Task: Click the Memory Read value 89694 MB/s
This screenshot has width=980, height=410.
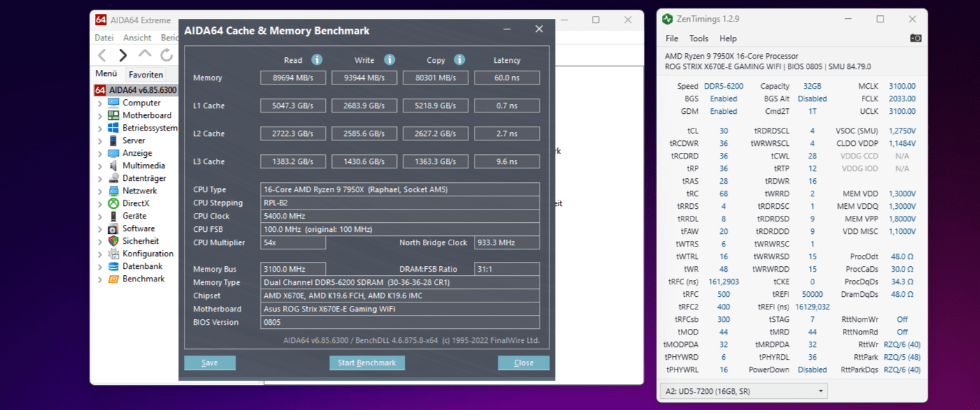Action: coord(293,78)
